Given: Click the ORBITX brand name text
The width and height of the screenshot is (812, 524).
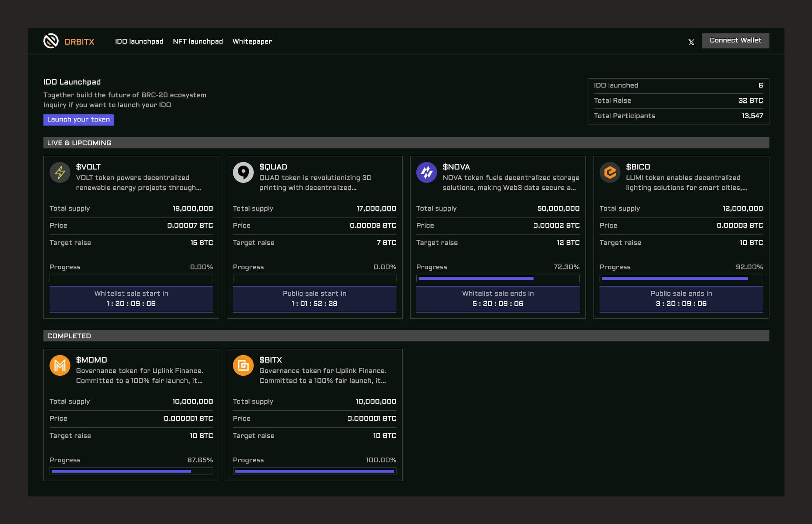Looking at the screenshot, I should [79, 42].
